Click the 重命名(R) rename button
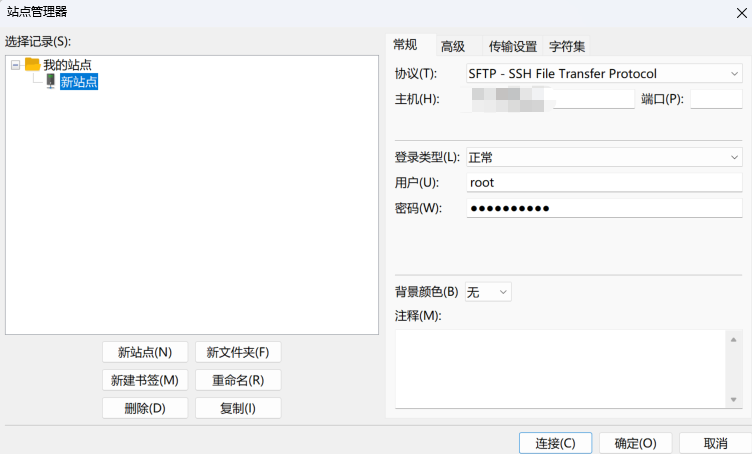This screenshot has height=454, width=752. [238, 380]
